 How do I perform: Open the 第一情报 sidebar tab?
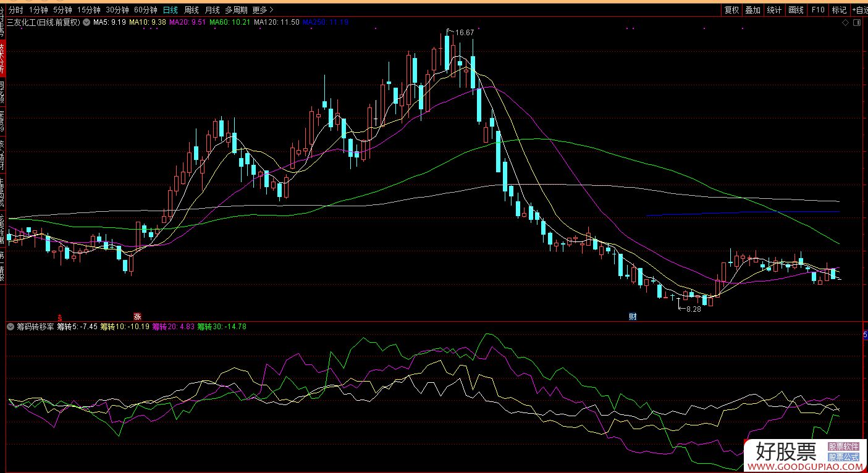pyautogui.click(x=2, y=266)
